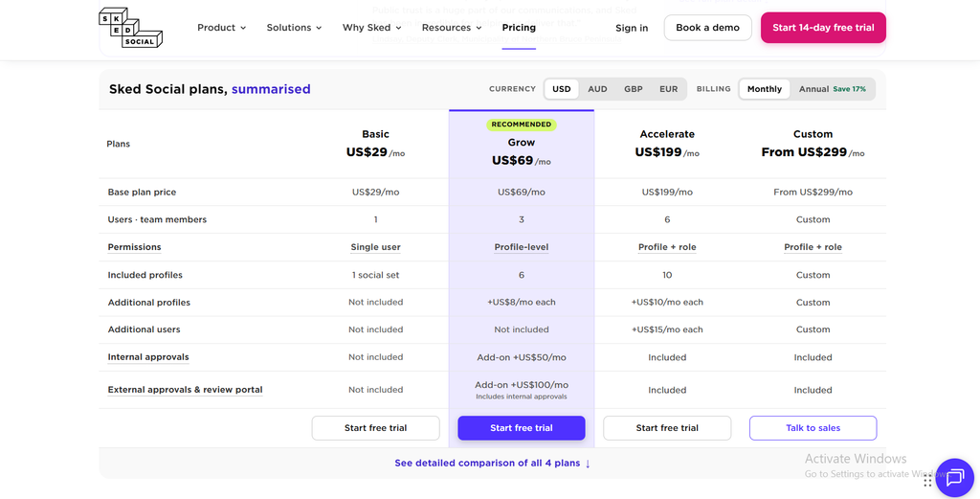The width and height of the screenshot is (980, 499).
Task: Click 'Users · team members' row label
Action: point(157,219)
